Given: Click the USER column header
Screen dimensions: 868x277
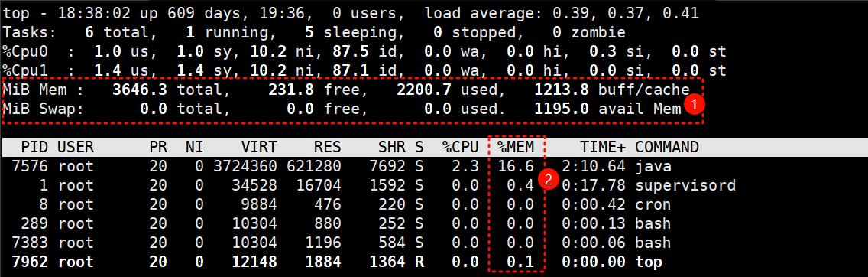Looking at the screenshot, I should (x=76, y=147).
